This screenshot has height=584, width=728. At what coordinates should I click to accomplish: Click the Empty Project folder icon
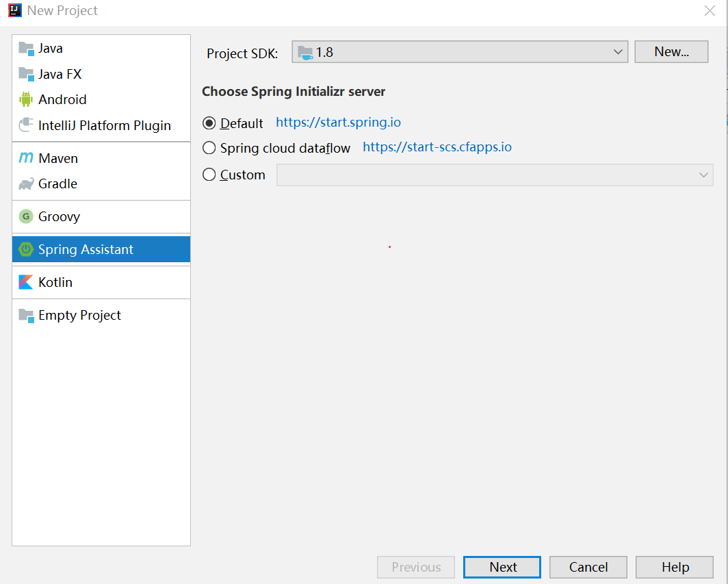[26, 316]
